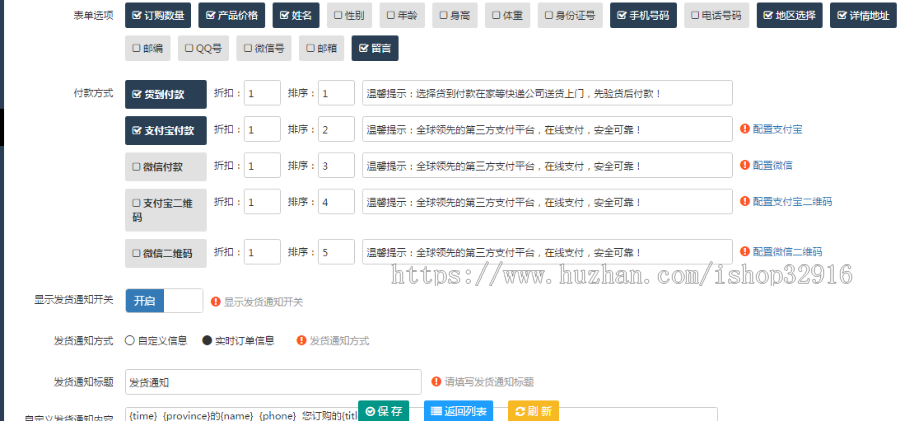
Task: Click the 排序 field for 支付宝付款
Action: coord(336,129)
